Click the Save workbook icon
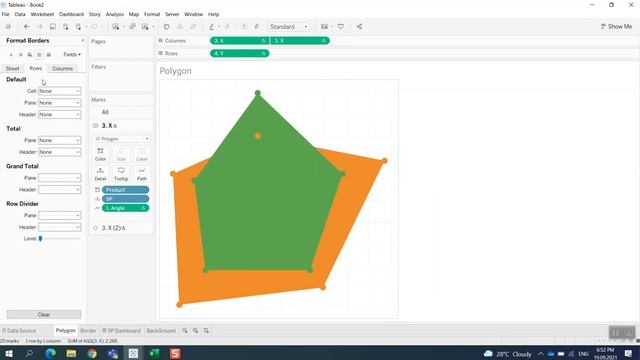Viewport: 640px width, 360px height. [x=53, y=27]
